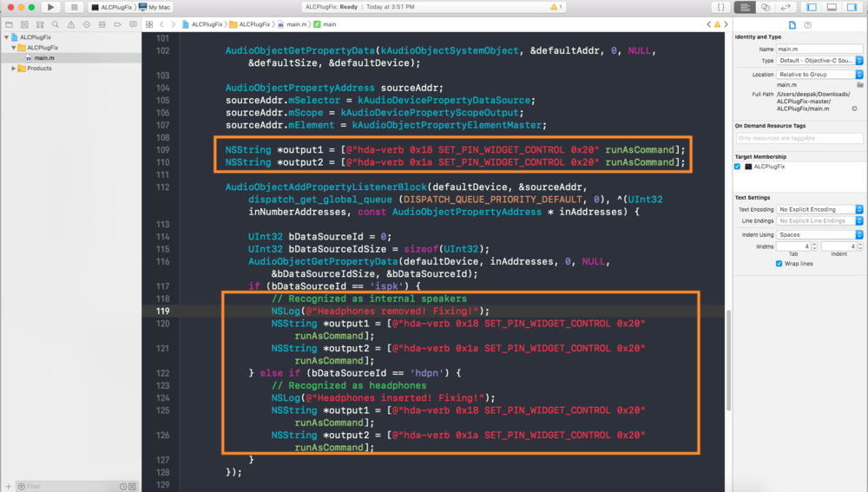Toggle ALCPlugFix target membership checkbox
This screenshot has width=868, height=492.
(x=739, y=166)
